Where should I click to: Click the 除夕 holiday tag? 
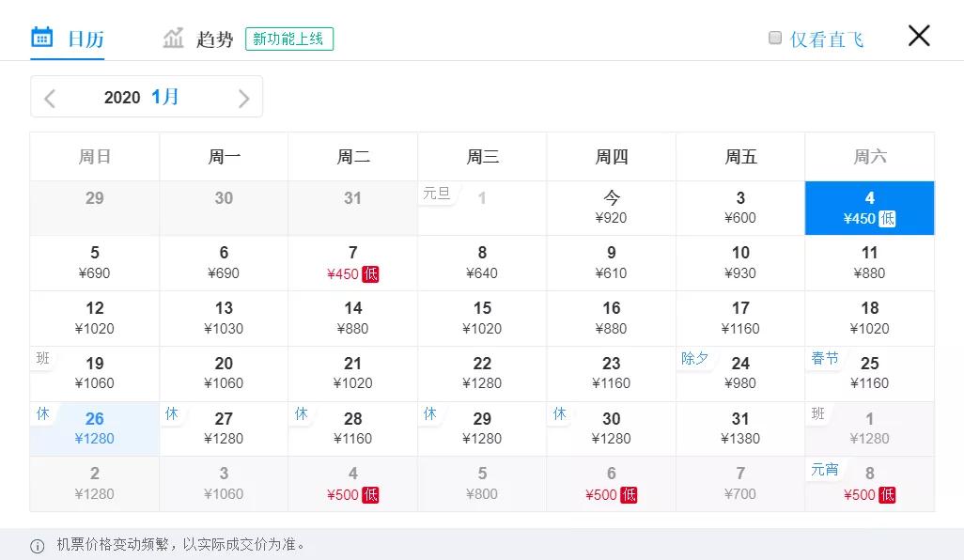[x=695, y=358]
